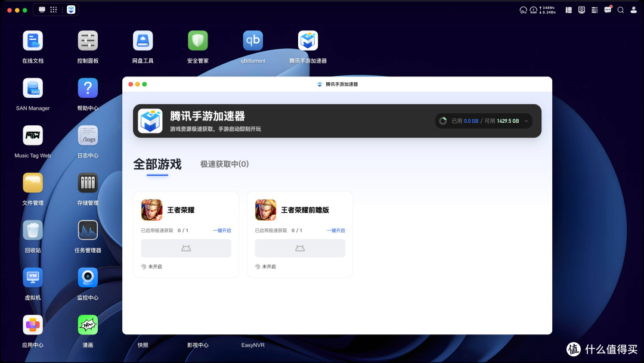
Task: Open the qBittorrent desktop icon
Action: tap(253, 41)
